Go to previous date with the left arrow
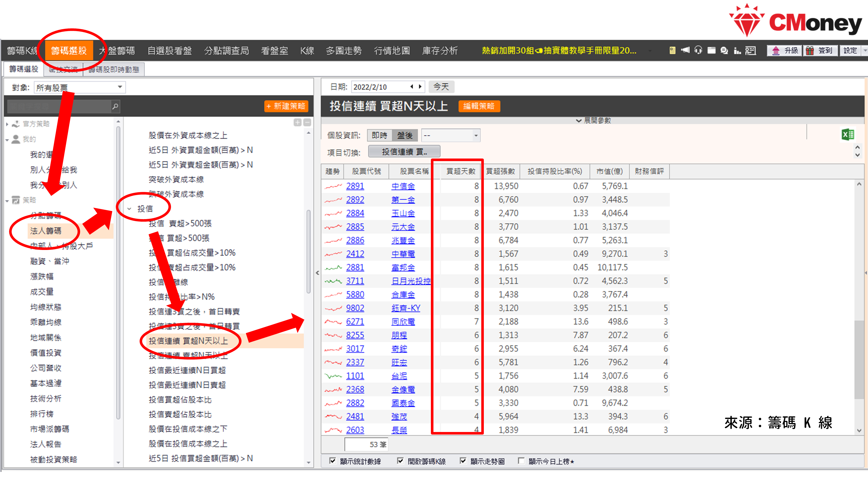 coord(411,87)
